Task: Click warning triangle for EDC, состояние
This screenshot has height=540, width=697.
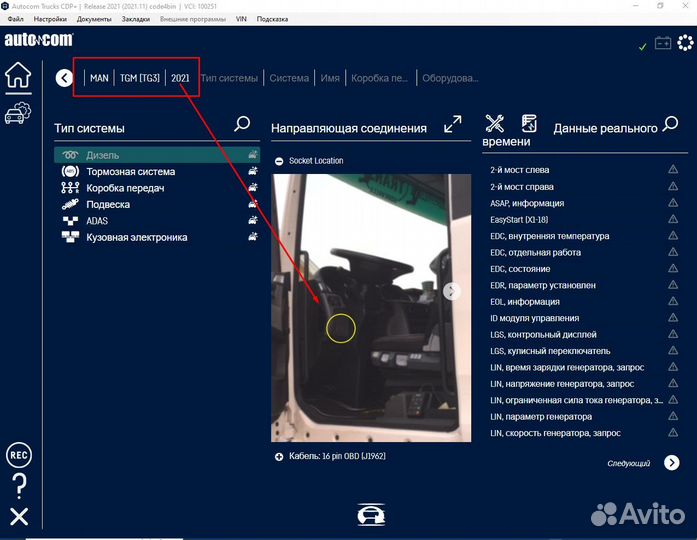Action: pyautogui.click(x=673, y=268)
